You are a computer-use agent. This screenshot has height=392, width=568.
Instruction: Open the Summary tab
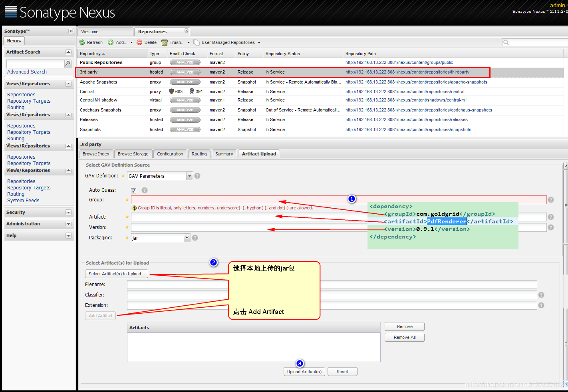tap(224, 154)
